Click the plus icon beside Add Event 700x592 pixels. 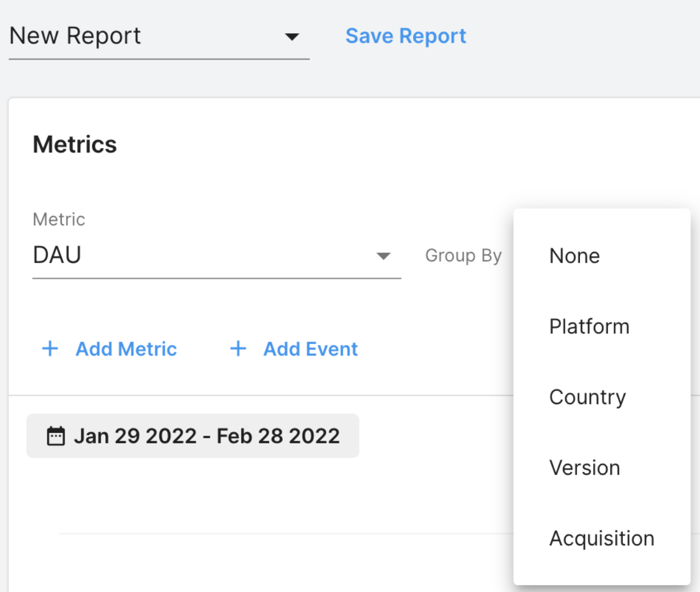(x=238, y=349)
